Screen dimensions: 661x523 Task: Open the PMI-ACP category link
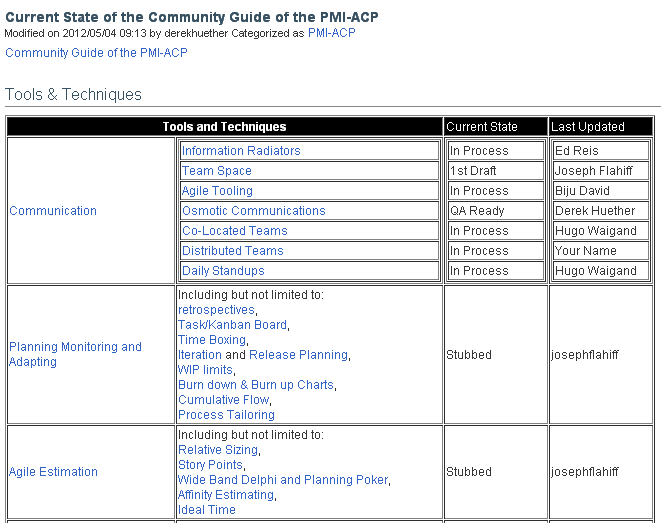331,33
